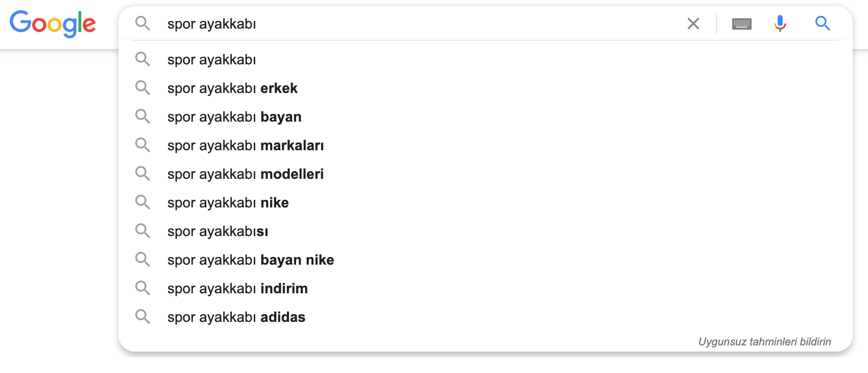Click the Google logo
This screenshot has height=373, width=868.
[x=53, y=24]
